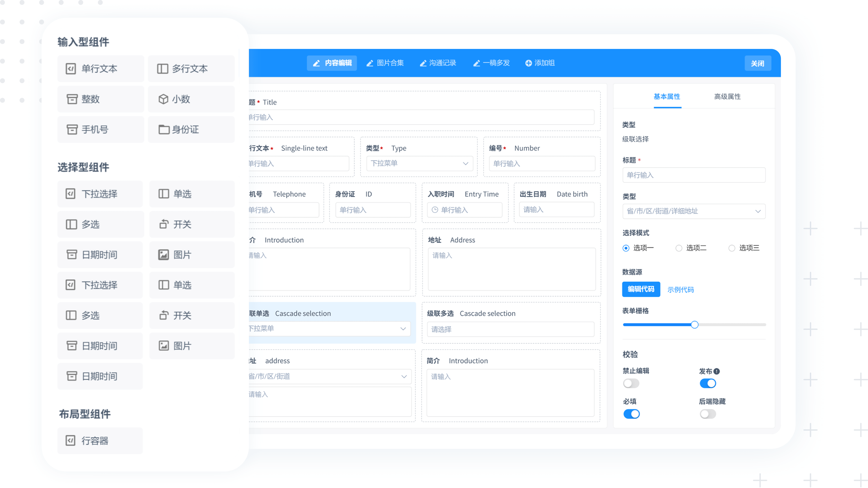The image size is (868, 488).
Task: Open the 示例代码 link
Action: click(680, 290)
